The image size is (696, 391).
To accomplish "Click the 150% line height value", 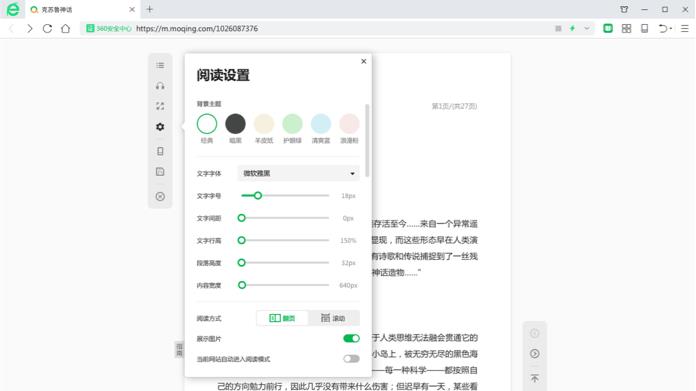I will pyautogui.click(x=348, y=241).
